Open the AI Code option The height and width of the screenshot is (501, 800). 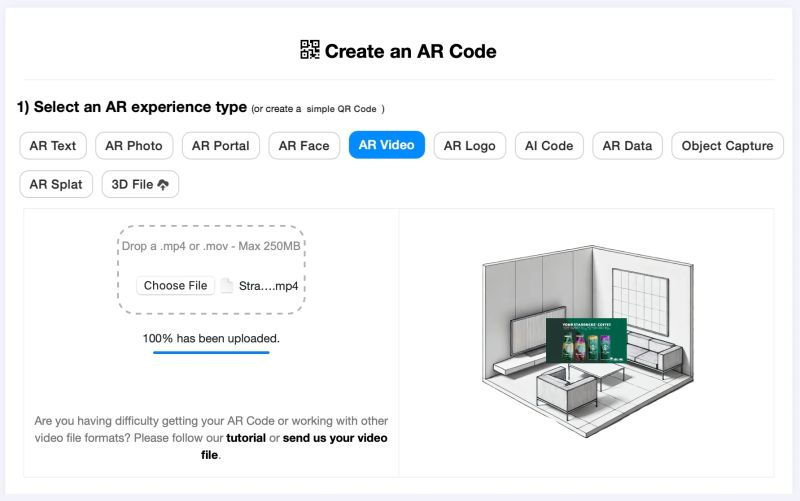549,146
